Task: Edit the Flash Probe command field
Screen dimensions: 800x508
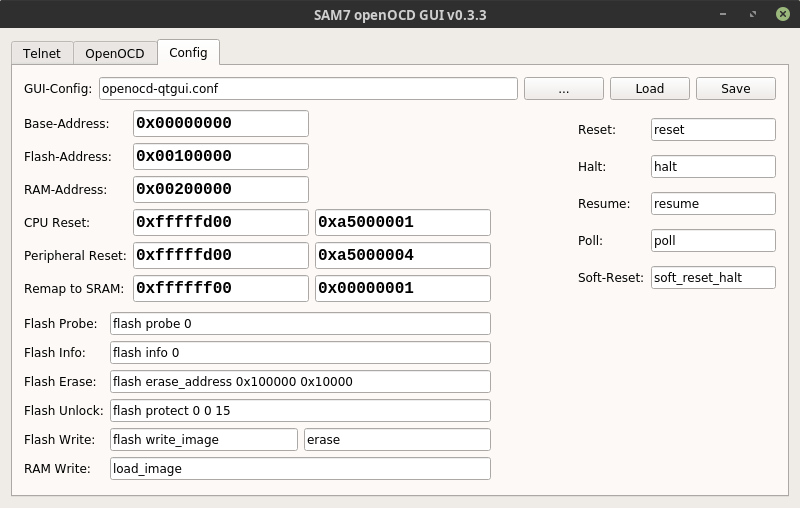Action: 301,324
